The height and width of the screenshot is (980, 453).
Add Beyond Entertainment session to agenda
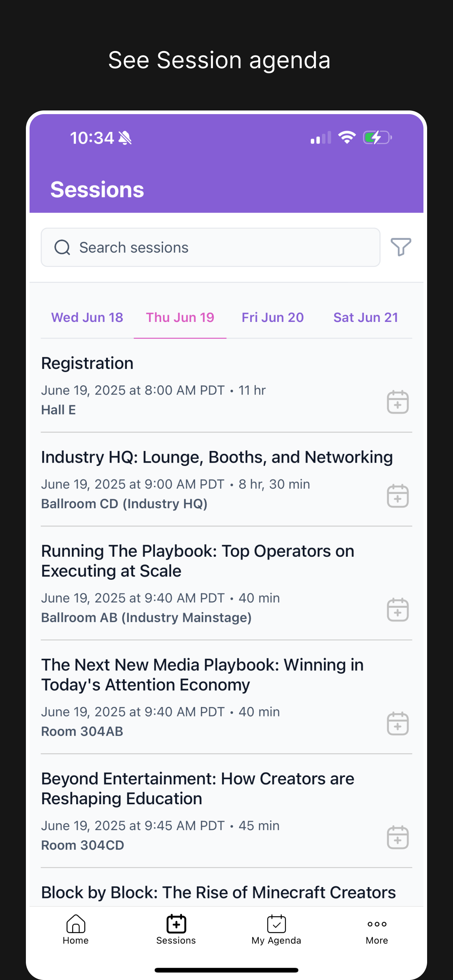(x=398, y=837)
